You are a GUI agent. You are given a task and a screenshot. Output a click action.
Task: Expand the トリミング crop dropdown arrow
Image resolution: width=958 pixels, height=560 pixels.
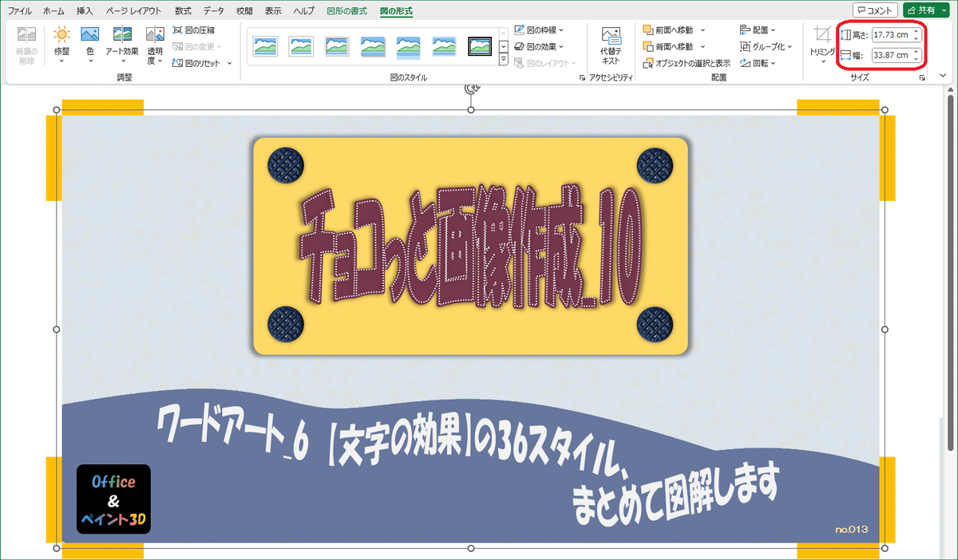click(822, 61)
